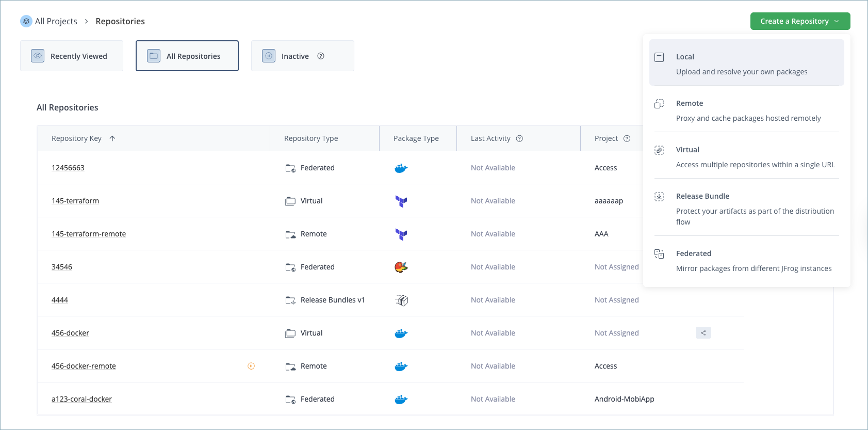This screenshot has width=868, height=430.
Task: Open repository a123-coral-docker
Action: pos(81,399)
